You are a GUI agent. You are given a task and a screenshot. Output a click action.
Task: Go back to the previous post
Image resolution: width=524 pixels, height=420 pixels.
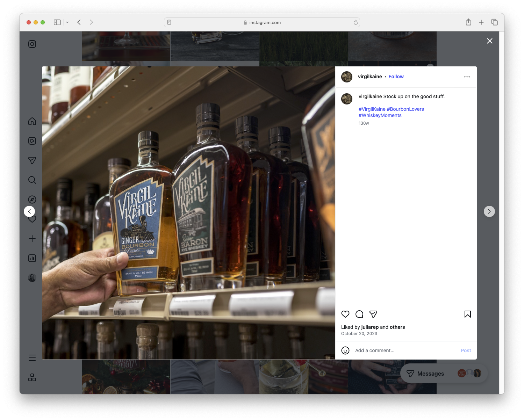[x=29, y=211]
